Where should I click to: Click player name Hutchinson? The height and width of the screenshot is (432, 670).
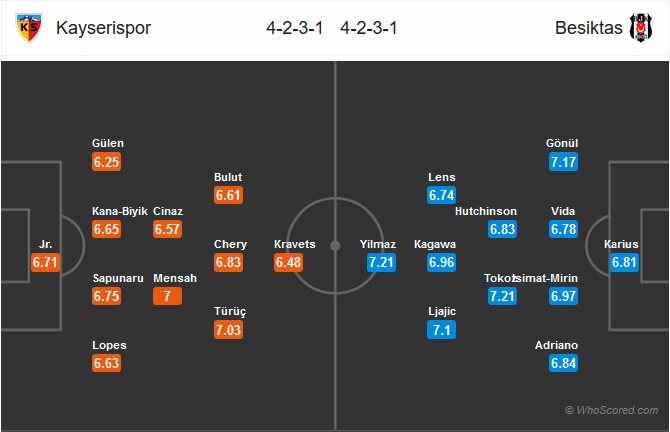click(486, 211)
